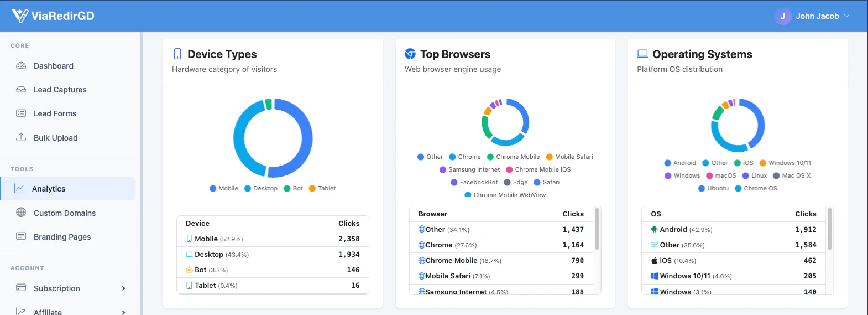Click the Tablet row device icon
Screen dimensions: 868x315
190,286
